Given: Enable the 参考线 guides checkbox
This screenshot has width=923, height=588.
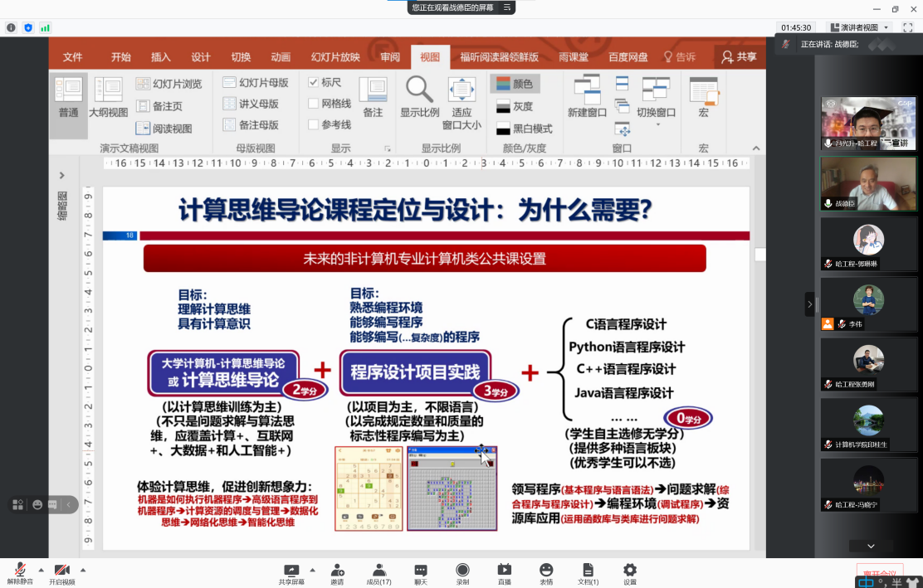Looking at the screenshot, I should point(314,125).
